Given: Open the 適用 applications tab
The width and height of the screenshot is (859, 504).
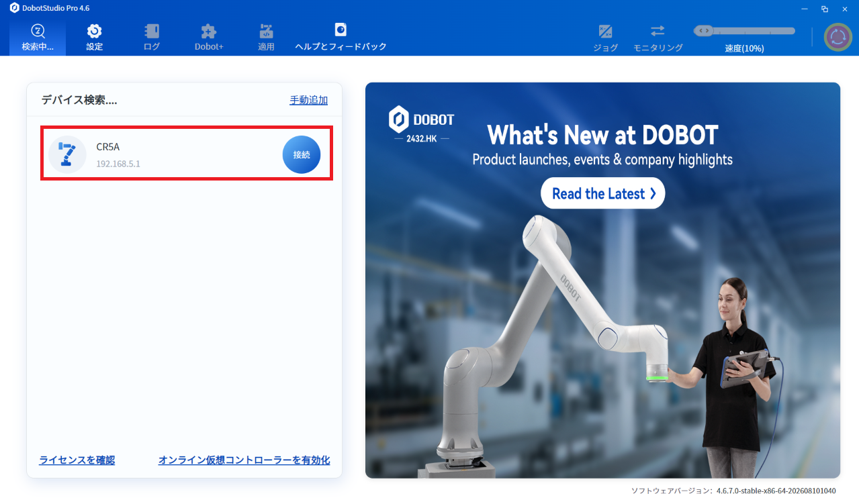Looking at the screenshot, I should point(266,38).
